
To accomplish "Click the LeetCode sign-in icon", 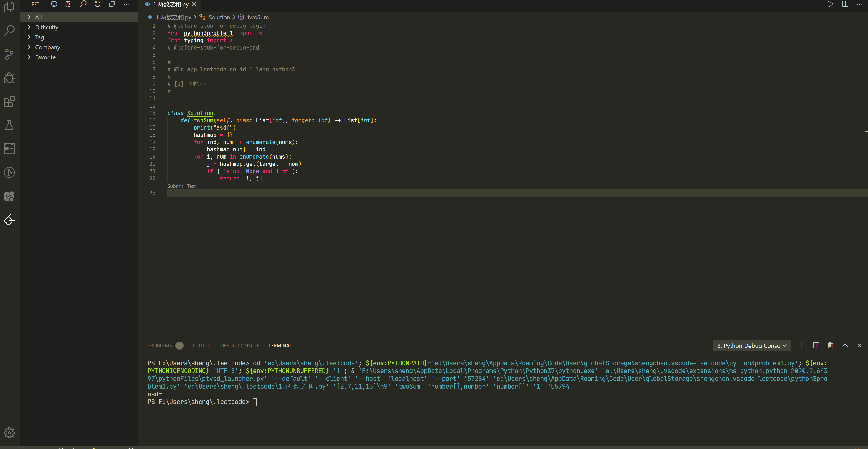I will point(68,4).
